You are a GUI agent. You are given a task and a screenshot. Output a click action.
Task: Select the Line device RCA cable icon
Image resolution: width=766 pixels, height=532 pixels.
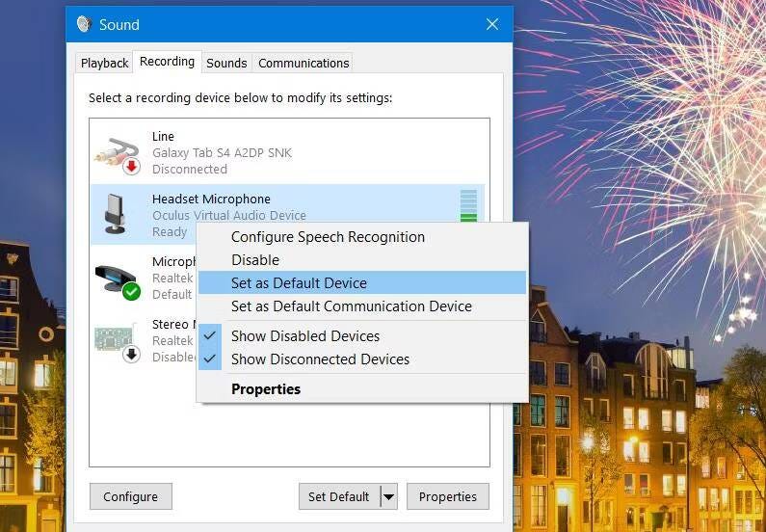[118, 155]
